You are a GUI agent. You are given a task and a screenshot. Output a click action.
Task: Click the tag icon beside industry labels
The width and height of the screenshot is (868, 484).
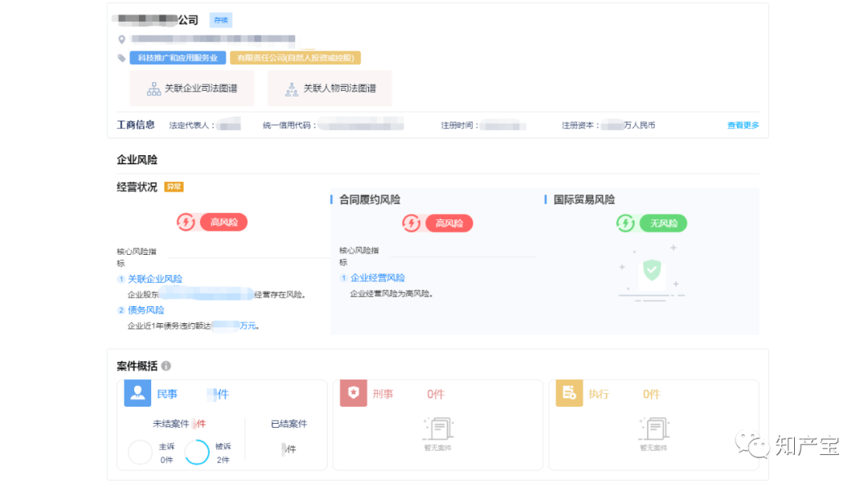click(122, 58)
